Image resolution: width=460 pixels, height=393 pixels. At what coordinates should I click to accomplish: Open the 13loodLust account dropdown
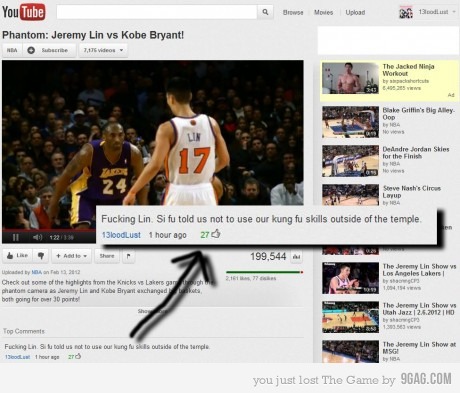[437, 12]
